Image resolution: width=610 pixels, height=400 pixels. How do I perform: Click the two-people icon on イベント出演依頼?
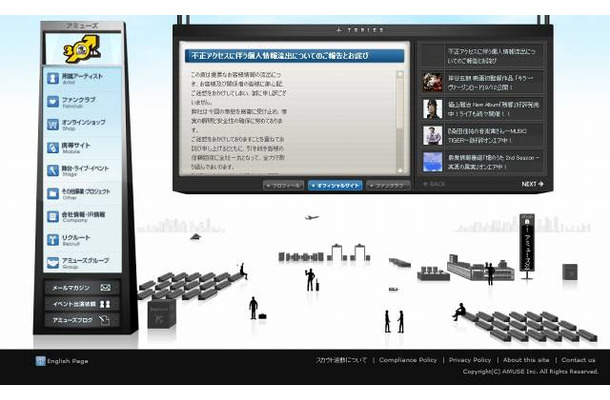(x=105, y=304)
